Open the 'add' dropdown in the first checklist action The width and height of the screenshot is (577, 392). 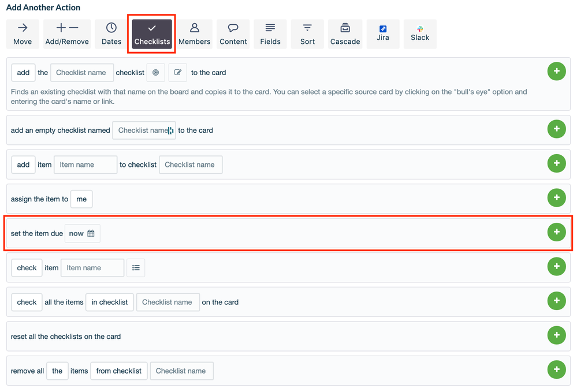click(x=23, y=72)
